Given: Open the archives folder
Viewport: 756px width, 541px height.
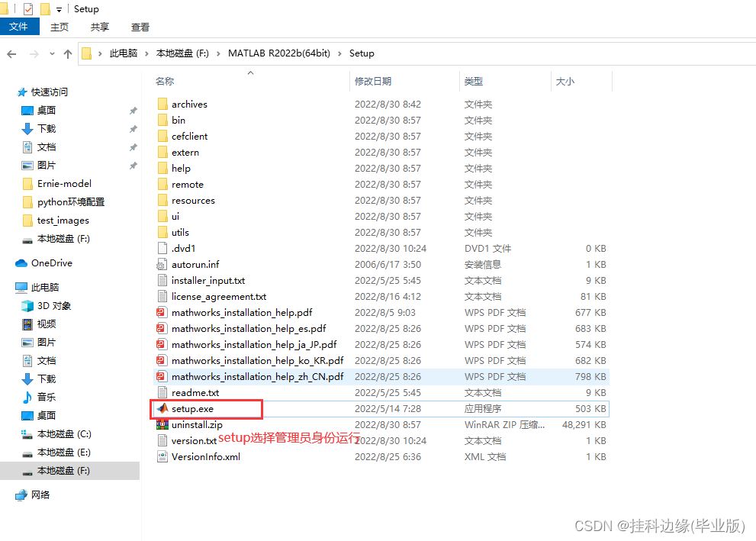Looking at the screenshot, I should pos(189,105).
